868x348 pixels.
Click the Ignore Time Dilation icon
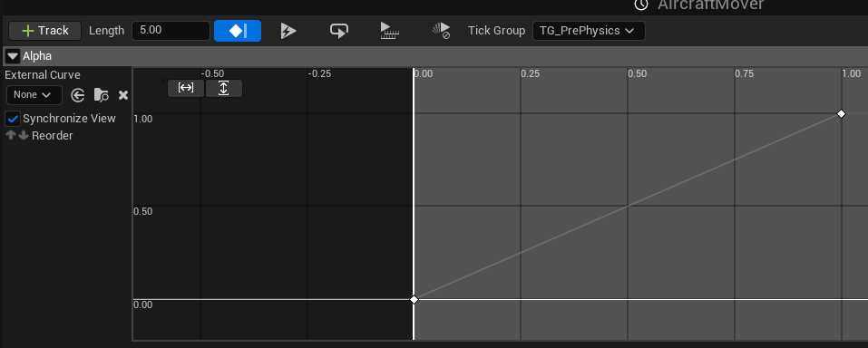tap(441, 31)
